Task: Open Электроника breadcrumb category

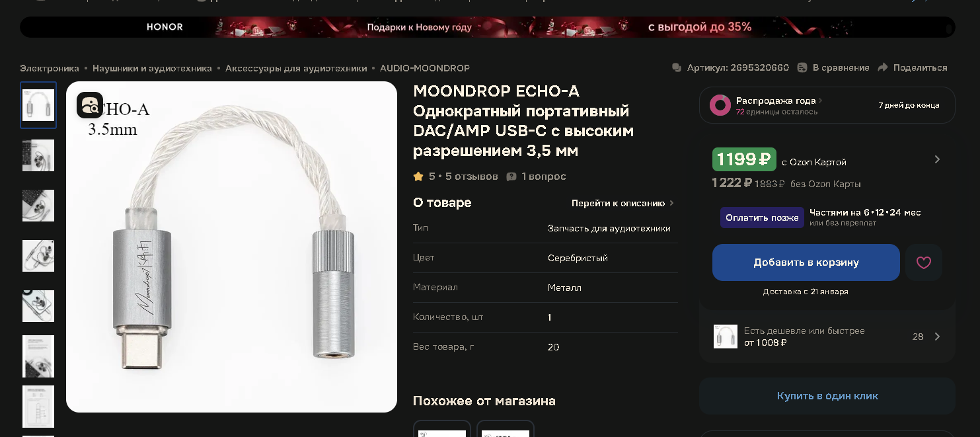Action: coord(50,68)
